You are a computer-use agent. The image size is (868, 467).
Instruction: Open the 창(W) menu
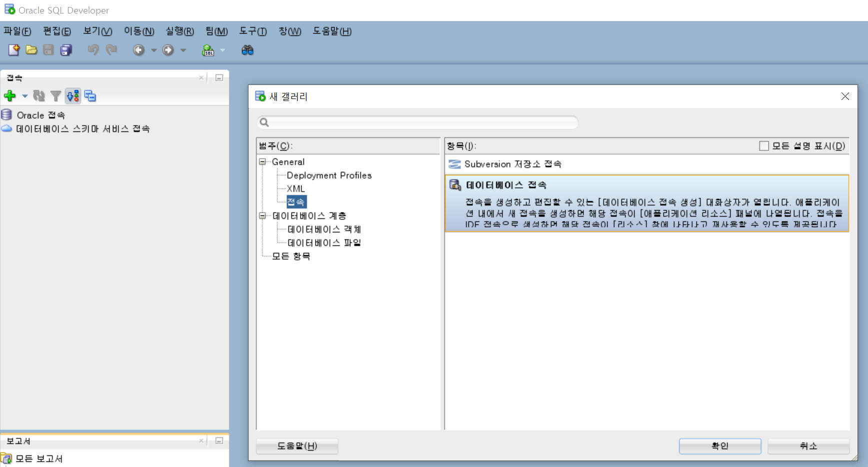coord(290,31)
